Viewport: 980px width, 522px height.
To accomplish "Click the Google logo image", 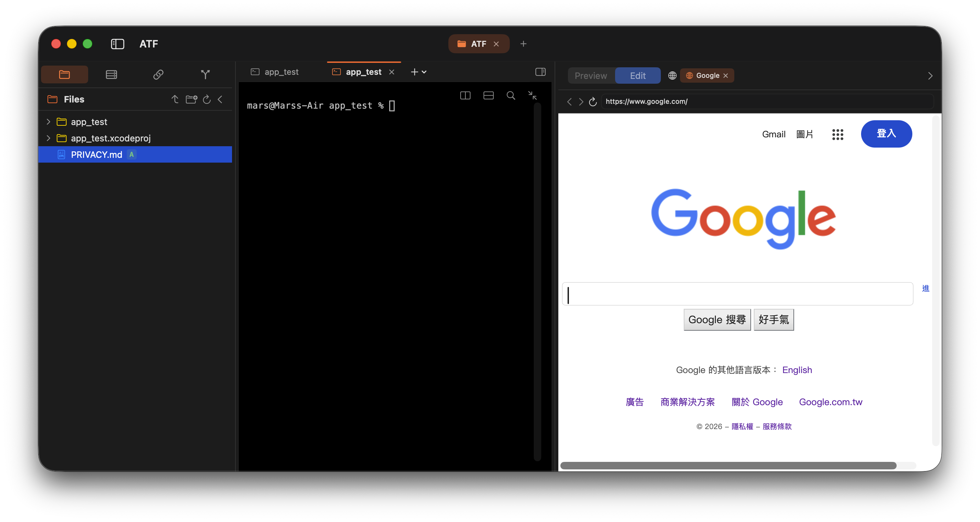I will coord(743,219).
